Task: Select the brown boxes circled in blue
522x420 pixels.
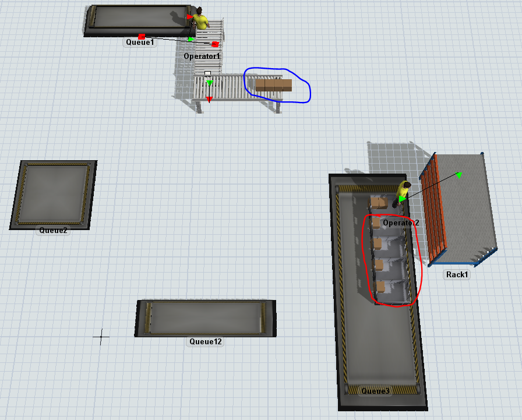Action: point(274,85)
